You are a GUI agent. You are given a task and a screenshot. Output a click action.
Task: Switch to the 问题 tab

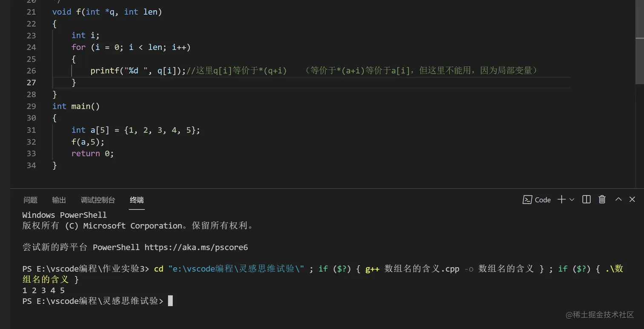tap(31, 200)
